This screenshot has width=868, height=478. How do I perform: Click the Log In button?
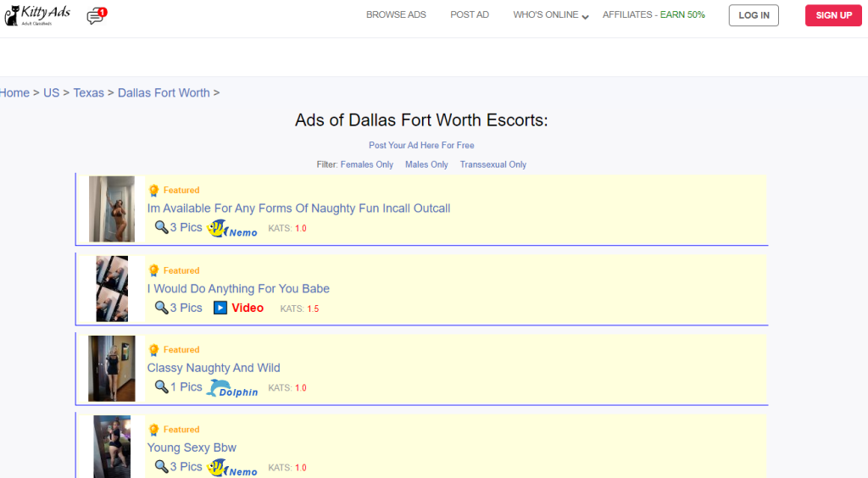pos(754,15)
